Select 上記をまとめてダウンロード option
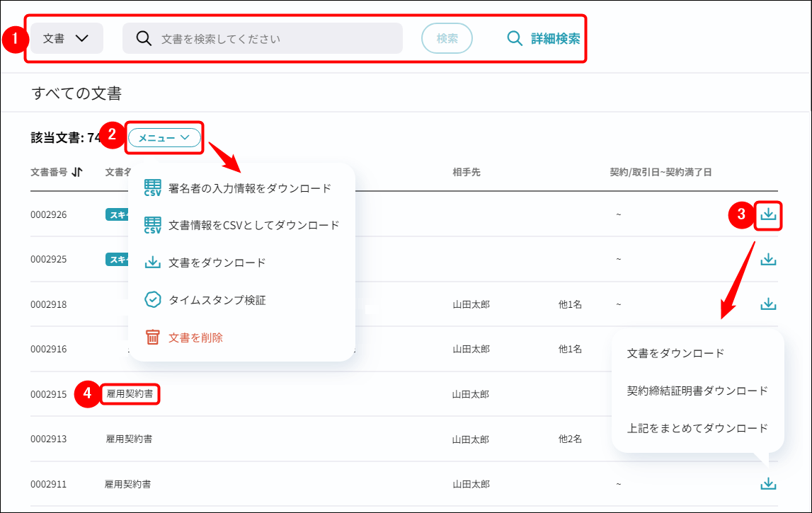 pyautogui.click(x=697, y=428)
